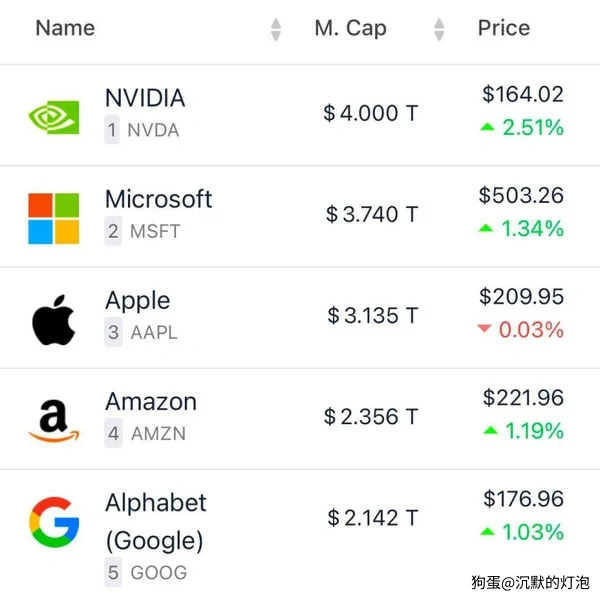
Task: Click the Microsoft four-square logo
Action: pyautogui.click(x=53, y=218)
